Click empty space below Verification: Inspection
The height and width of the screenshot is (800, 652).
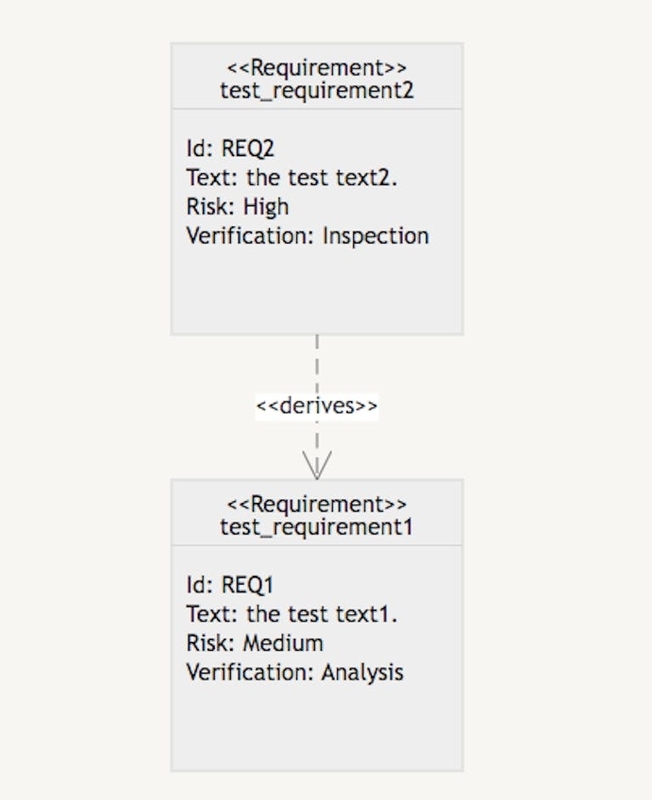(317, 292)
